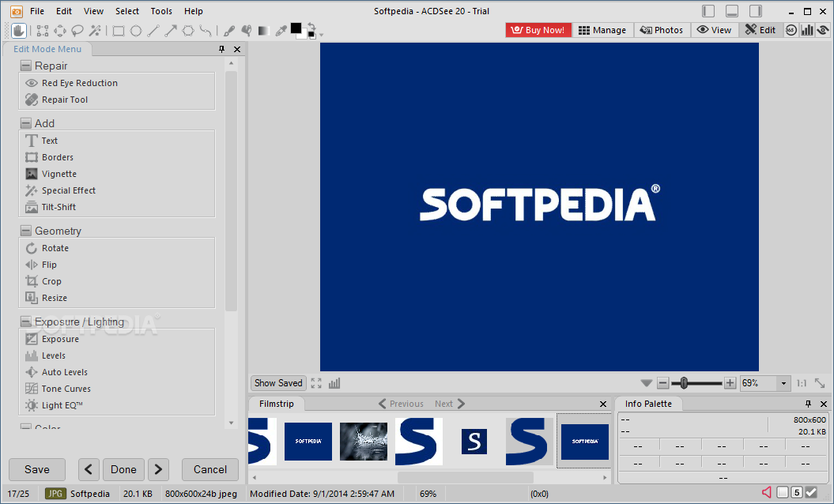Select the Gradient tool
This screenshot has width=834, height=504.
pos(263,31)
